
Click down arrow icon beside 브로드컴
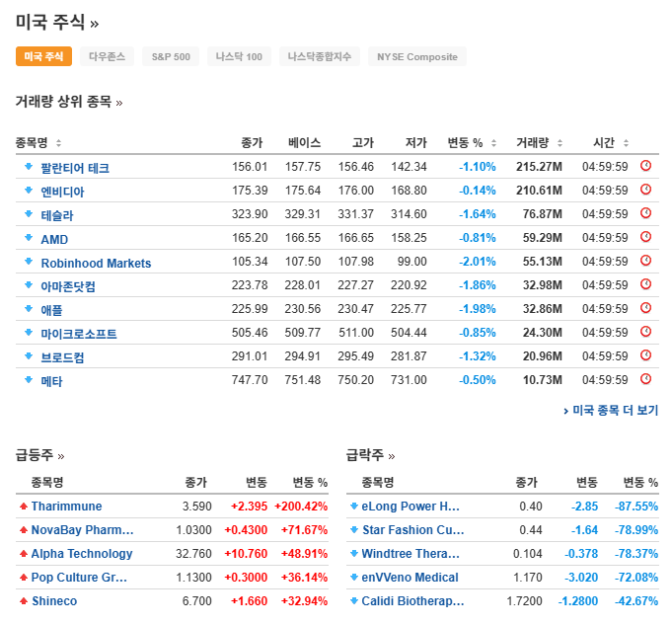tap(29, 355)
